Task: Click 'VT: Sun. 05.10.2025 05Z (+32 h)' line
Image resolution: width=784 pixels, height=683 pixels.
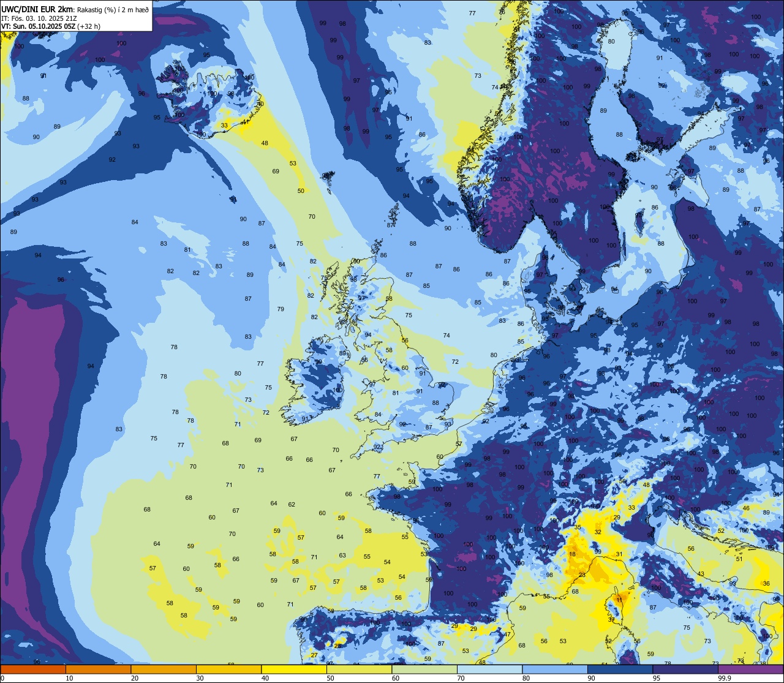Action: coord(51,26)
